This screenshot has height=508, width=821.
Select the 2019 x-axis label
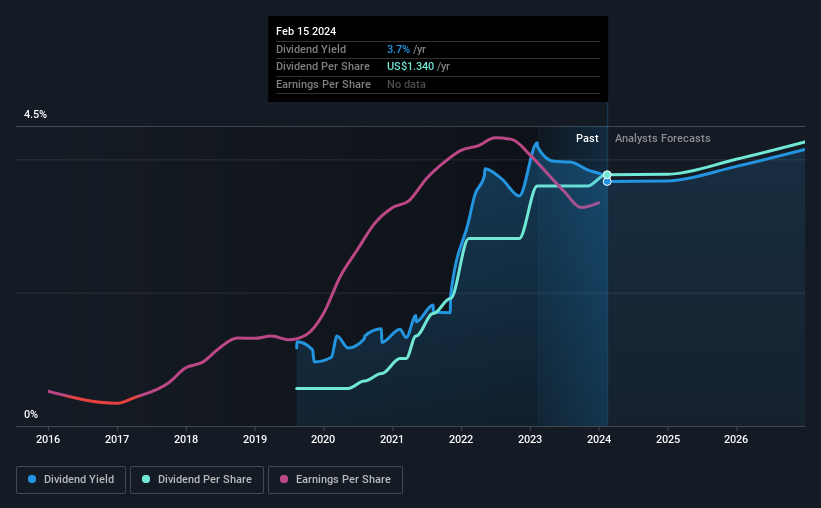254,439
